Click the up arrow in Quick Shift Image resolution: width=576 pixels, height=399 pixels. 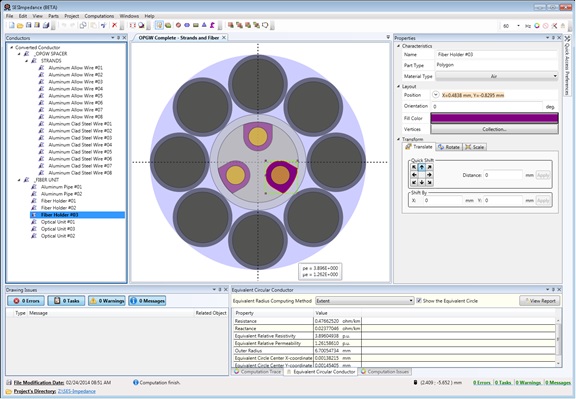click(x=422, y=167)
